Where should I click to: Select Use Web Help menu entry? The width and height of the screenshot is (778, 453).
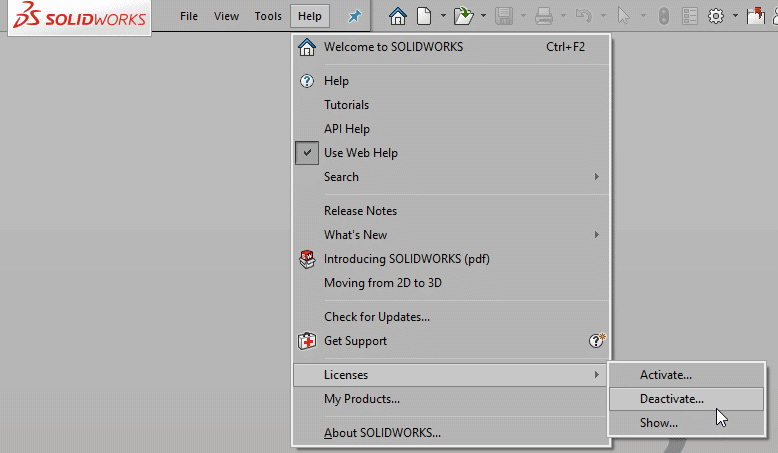coord(451,153)
